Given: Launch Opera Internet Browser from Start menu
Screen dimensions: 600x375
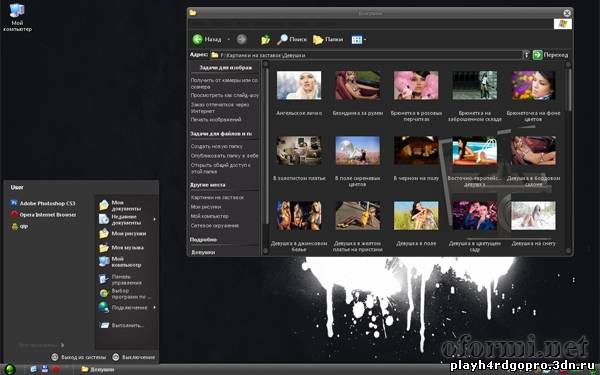Looking at the screenshot, I should point(43,215).
